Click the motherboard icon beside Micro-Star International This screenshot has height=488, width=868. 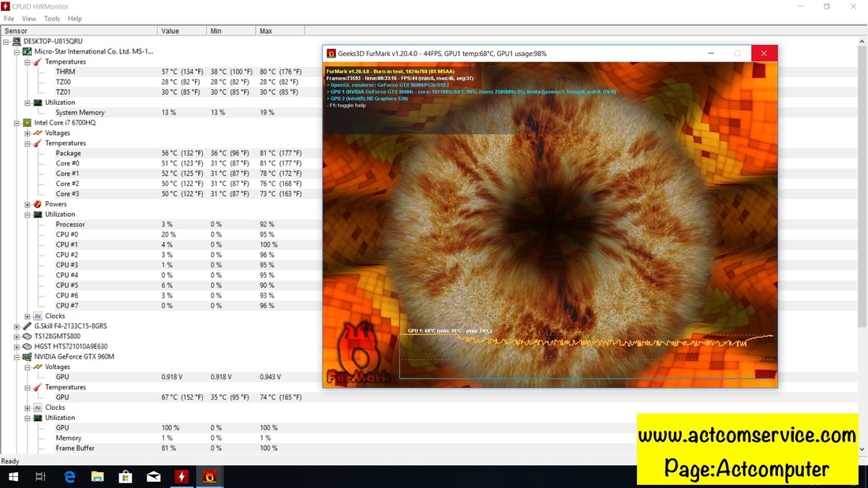pyautogui.click(x=27, y=51)
